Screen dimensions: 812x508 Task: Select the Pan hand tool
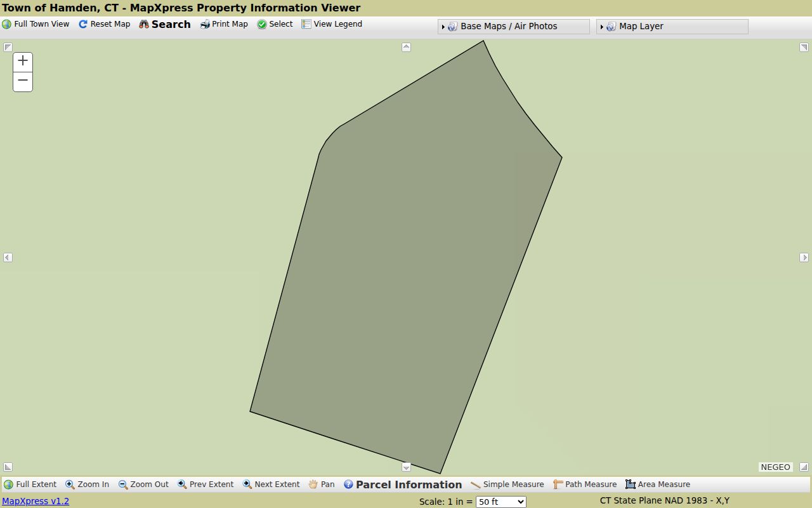click(313, 485)
